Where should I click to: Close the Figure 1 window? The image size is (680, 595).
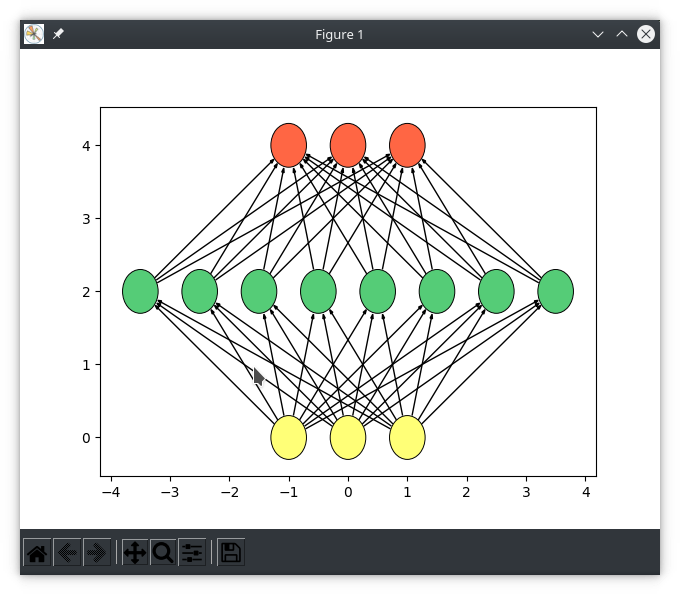pyautogui.click(x=646, y=34)
